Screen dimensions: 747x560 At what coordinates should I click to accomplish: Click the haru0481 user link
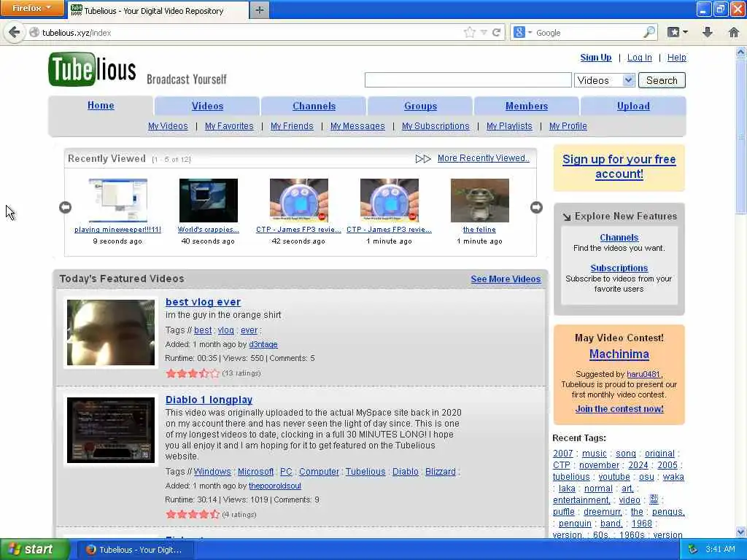(x=643, y=374)
